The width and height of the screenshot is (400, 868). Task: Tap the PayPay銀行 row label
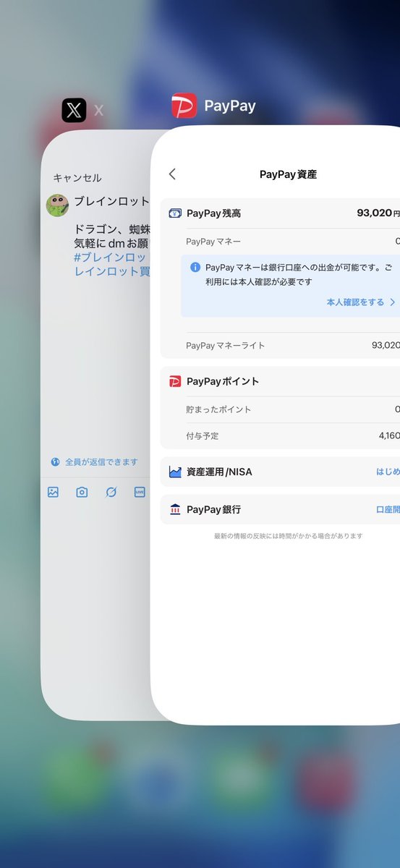click(213, 509)
